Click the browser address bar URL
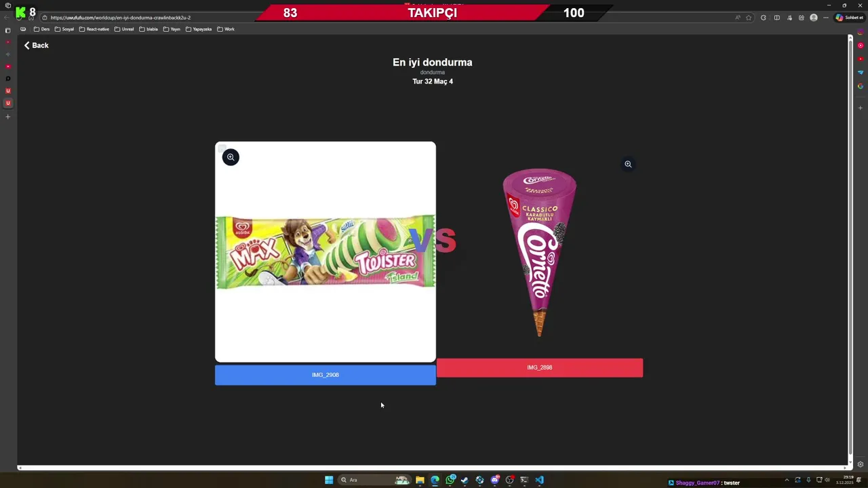This screenshot has height=488, width=868. tap(121, 18)
